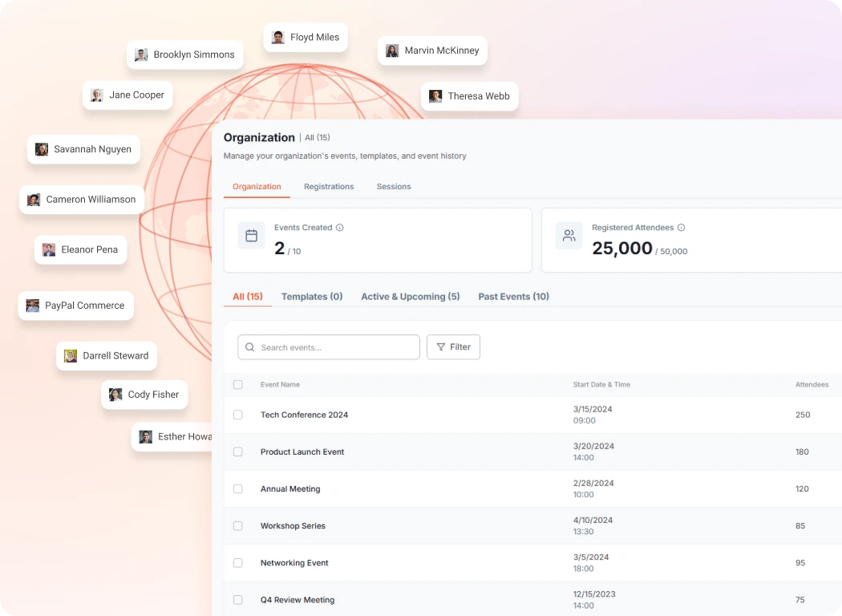Click the funnel icon on the Filter button

pos(441,346)
